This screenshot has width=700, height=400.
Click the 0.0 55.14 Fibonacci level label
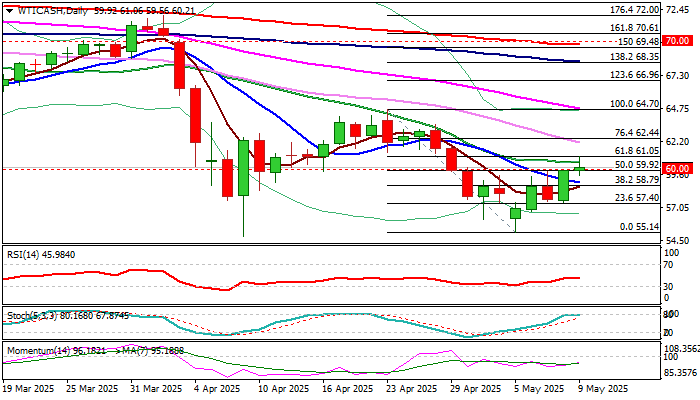(639, 227)
